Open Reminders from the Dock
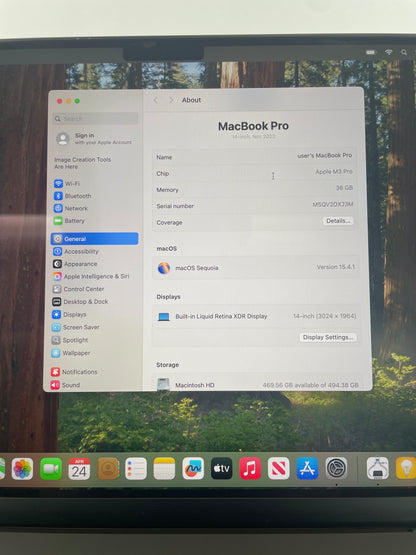Image resolution: width=416 pixels, height=555 pixels. click(136, 469)
